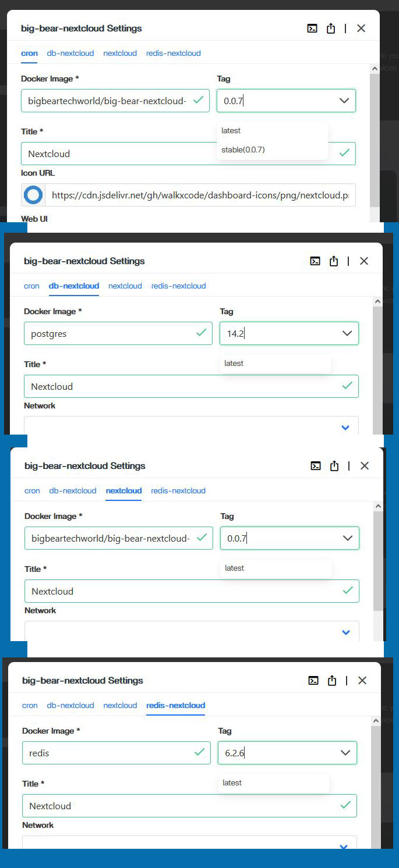399x868 pixels.
Task: Click scrollbar up arrow in the cron panel
Action: point(375,68)
